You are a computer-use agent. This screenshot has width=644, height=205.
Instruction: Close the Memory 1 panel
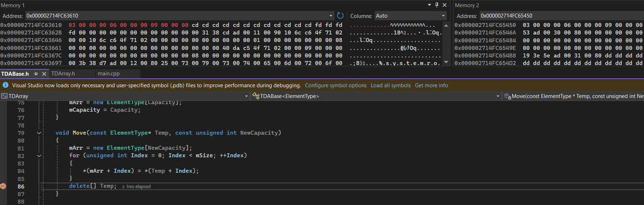[x=445, y=5]
